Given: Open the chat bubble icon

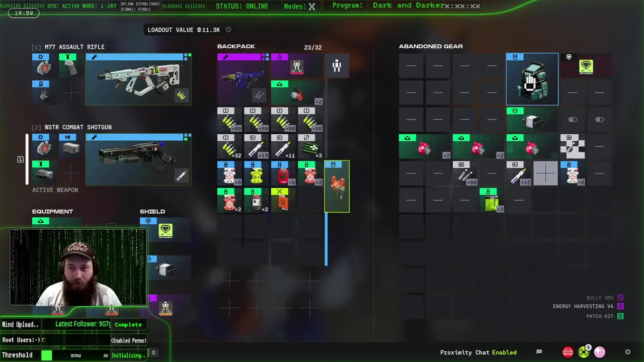Looking at the screenshot, I should click(x=539, y=352).
